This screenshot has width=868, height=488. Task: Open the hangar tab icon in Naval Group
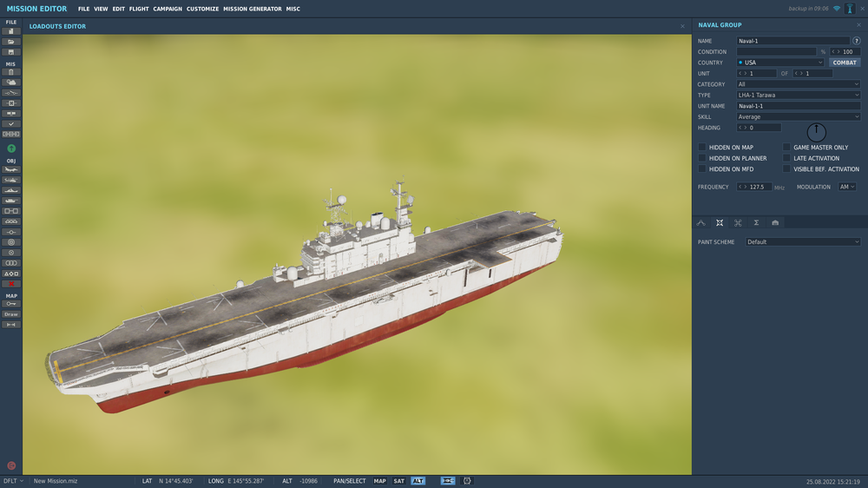point(775,222)
